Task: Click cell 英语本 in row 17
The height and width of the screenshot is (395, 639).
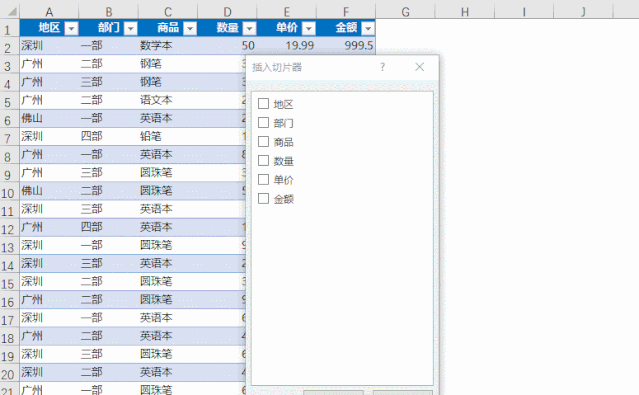Action: point(168,318)
